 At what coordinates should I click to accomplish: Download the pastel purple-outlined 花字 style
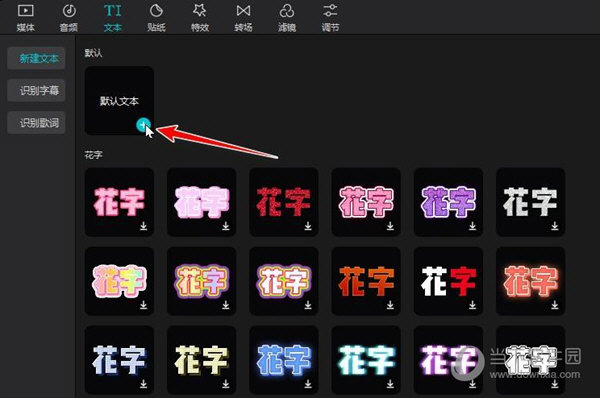click(x=226, y=305)
